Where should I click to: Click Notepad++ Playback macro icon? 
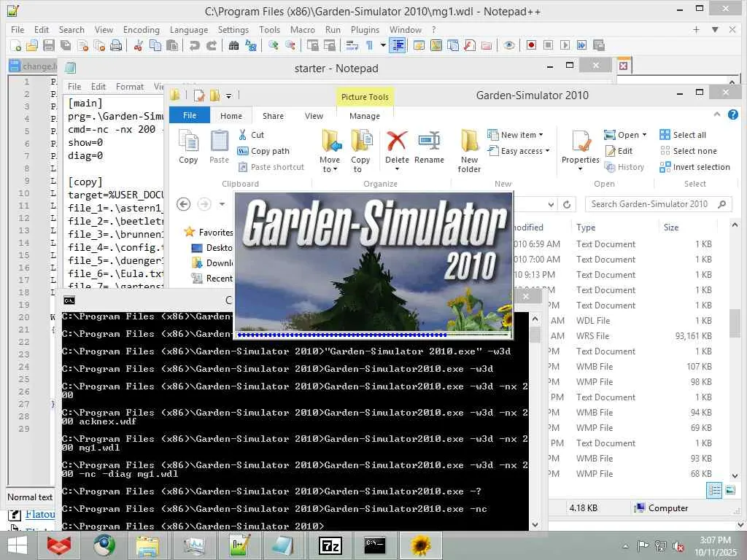click(x=565, y=45)
